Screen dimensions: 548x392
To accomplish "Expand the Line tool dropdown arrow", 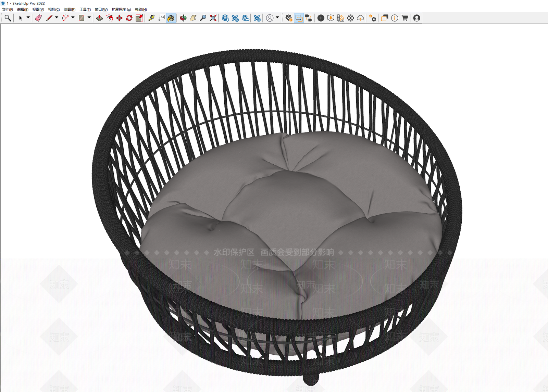I will (x=57, y=17).
